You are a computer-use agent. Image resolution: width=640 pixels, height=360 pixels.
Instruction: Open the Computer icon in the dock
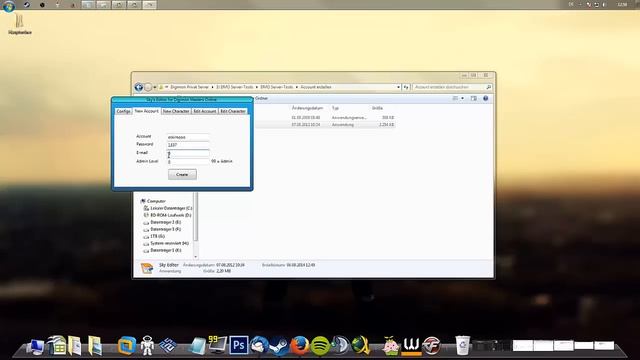[36, 346]
